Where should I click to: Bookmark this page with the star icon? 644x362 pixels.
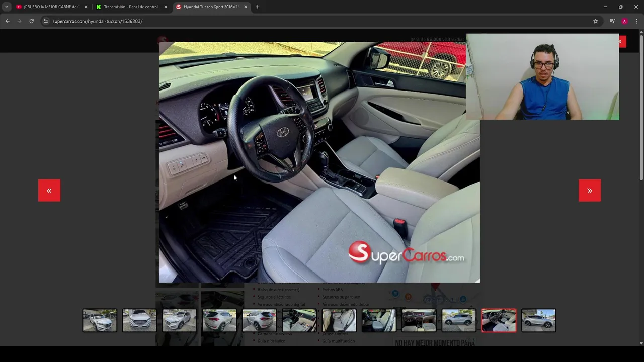point(595,21)
